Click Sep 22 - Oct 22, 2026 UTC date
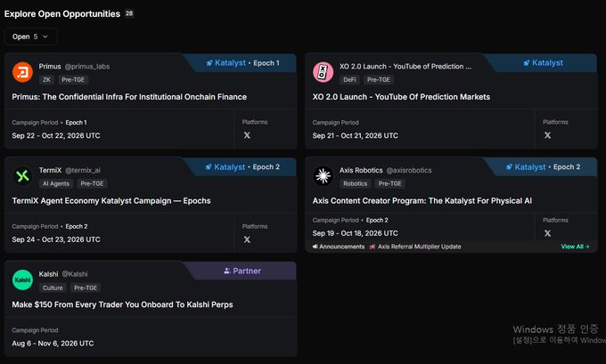Viewport: 606px width, 364px height. (56, 135)
